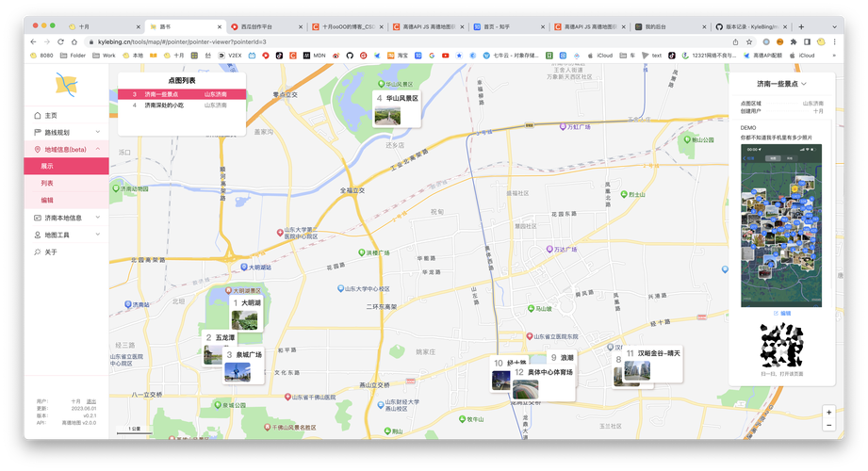
Task: Click the browser home icon
Action: point(74,41)
